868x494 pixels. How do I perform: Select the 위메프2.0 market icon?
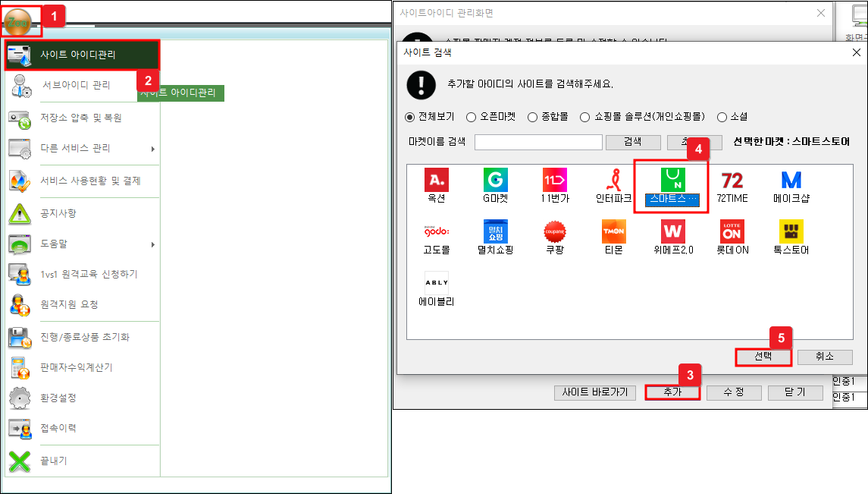pyautogui.click(x=672, y=231)
